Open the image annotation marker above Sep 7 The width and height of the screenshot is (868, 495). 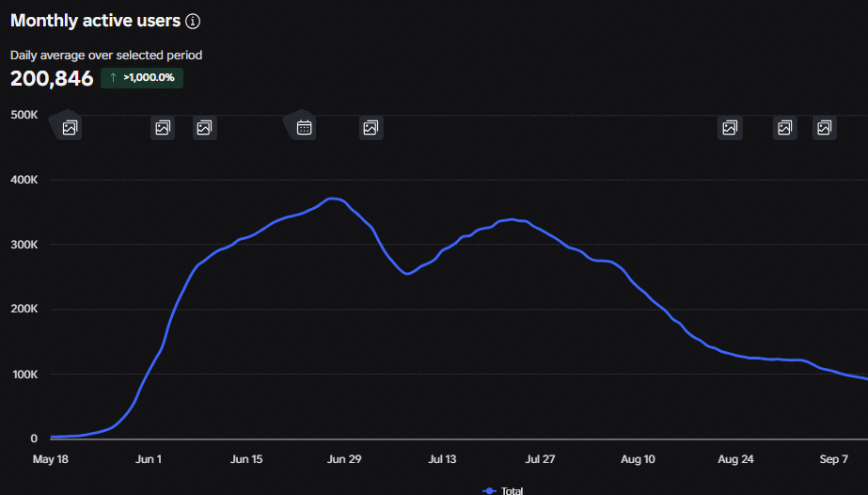tap(824, 128)
